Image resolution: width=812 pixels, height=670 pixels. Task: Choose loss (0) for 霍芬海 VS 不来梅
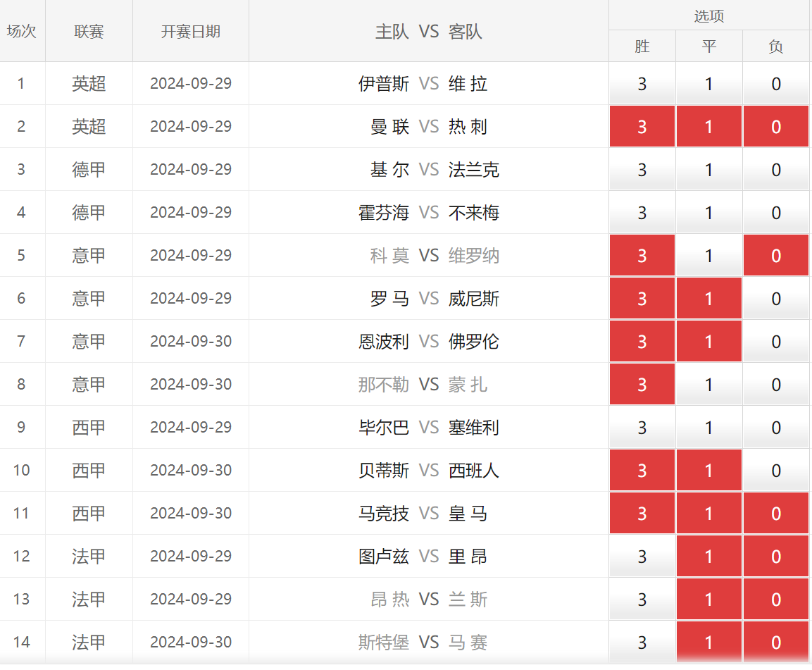[776, 213]
